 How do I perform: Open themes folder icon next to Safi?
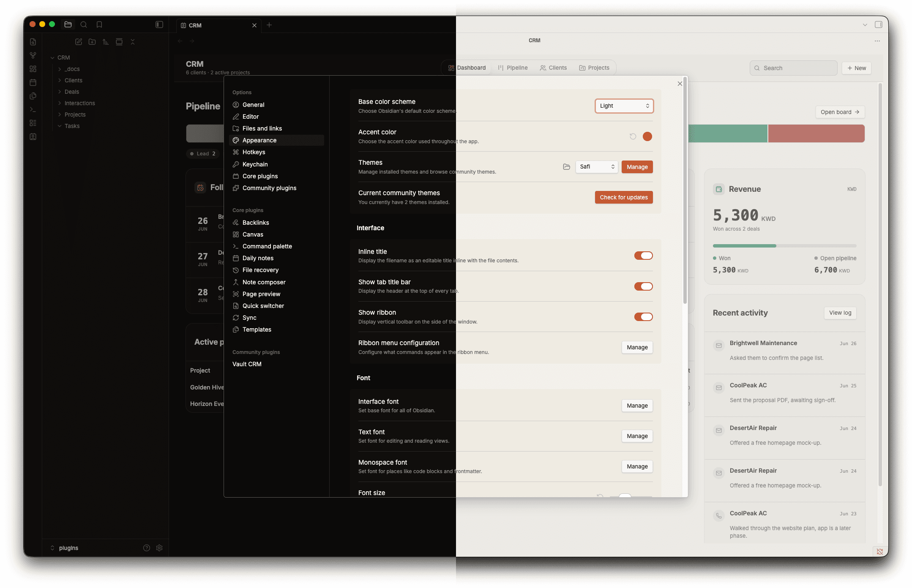point(567,167)
